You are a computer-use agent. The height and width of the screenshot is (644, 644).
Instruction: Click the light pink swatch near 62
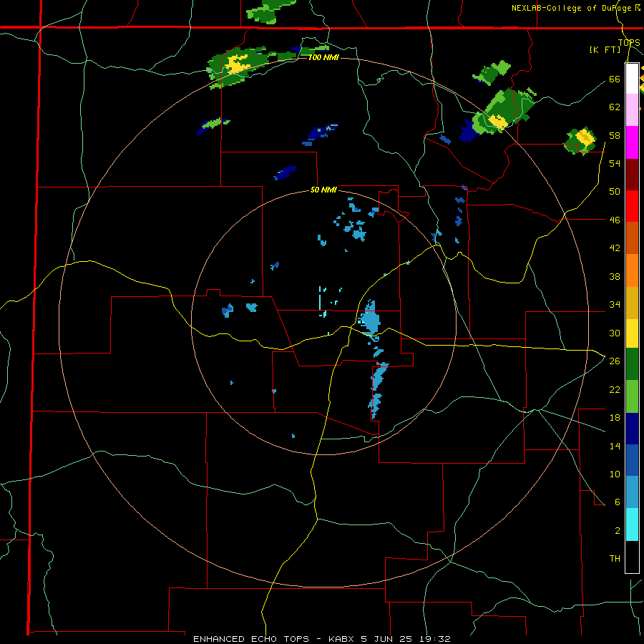(632, 109)
